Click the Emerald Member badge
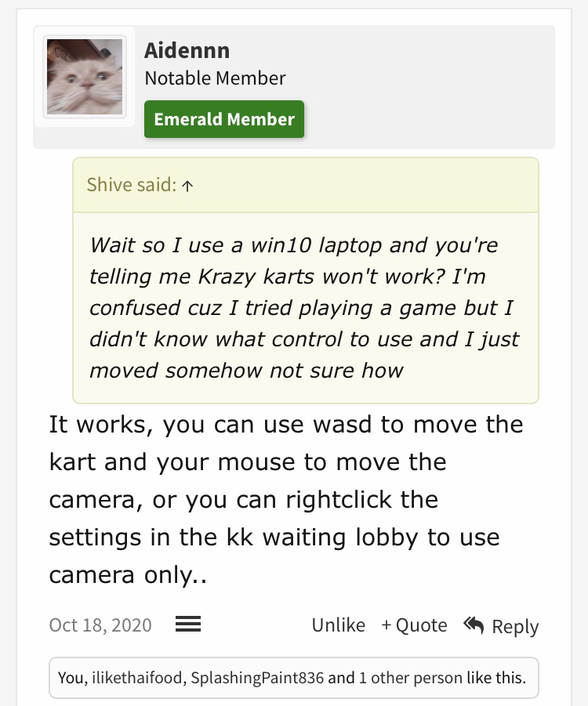The image size is (588, 706). pos(224,119)
